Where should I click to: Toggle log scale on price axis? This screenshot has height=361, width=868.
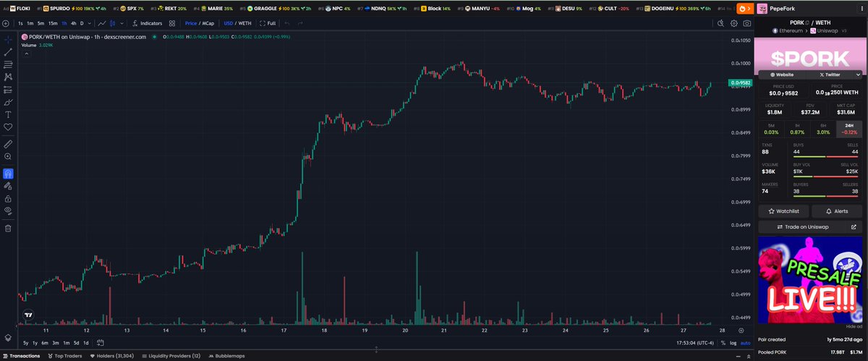coord(733,342)
